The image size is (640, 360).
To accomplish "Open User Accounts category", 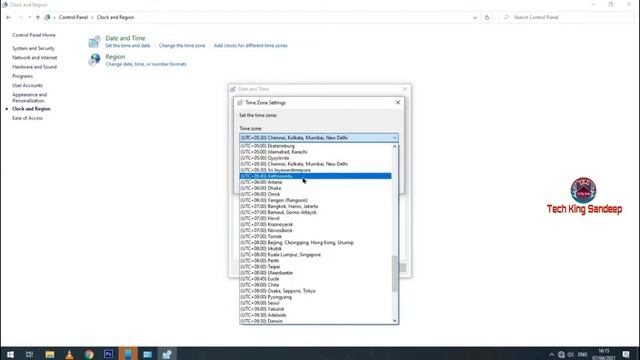I will 27,85.
